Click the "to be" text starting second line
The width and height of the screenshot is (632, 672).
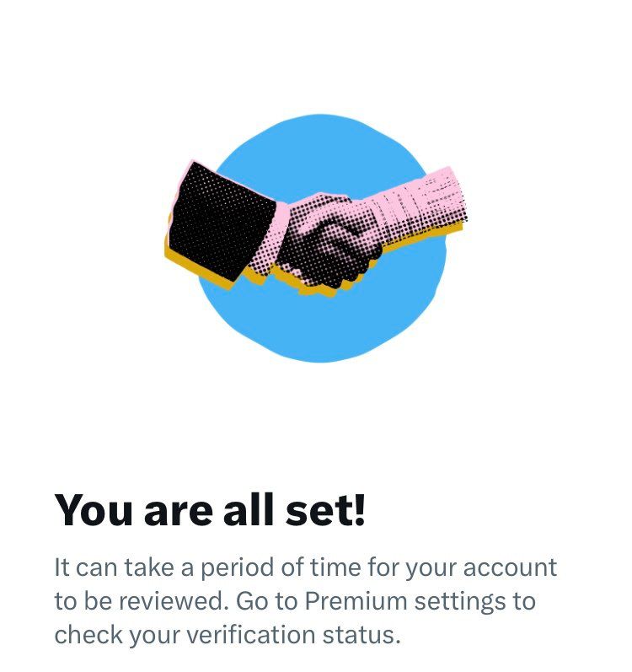pos(82,601)
